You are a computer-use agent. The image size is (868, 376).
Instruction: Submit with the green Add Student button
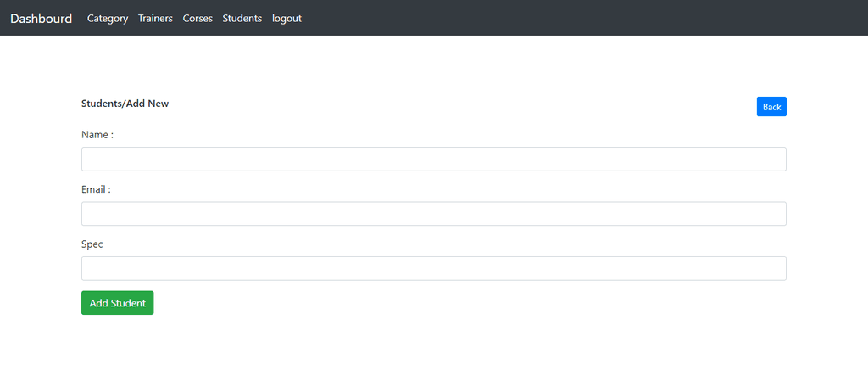(117, 303)
